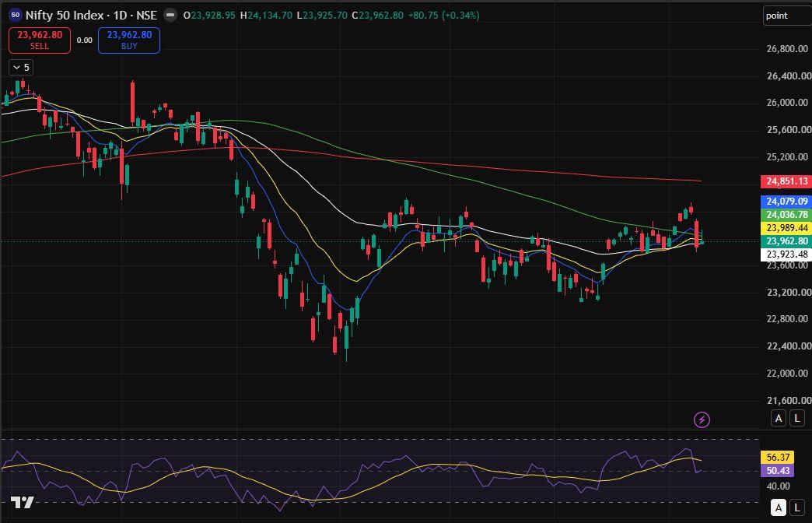Click the 40.00 RSI axis label
Viewport: 812px width, 523px height.
[779, 486]
